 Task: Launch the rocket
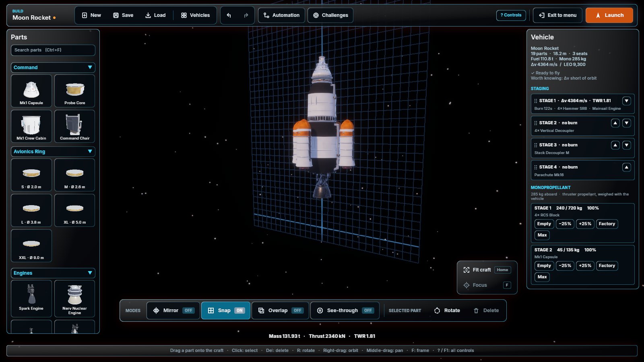click(609, 15)
